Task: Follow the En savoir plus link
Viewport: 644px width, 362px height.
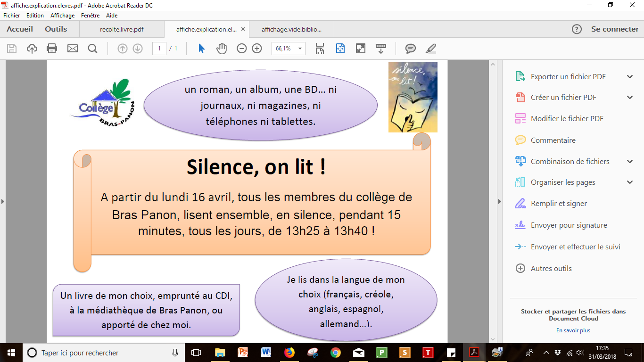Action: point(573,330)
